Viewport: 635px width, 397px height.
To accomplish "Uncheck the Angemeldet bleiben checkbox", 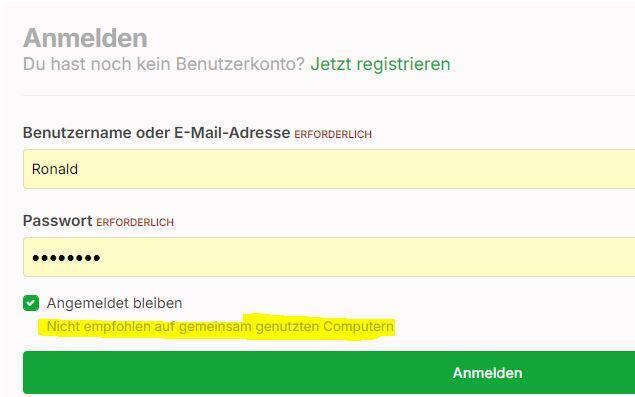I will click(31, 303).
